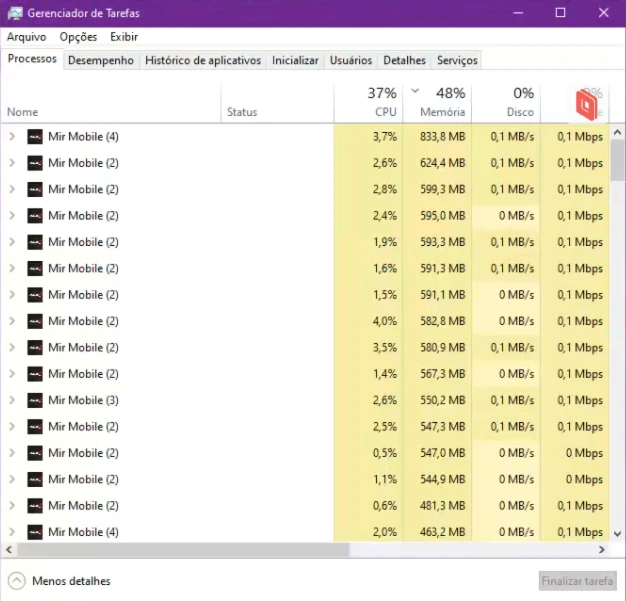Viewport: 626px width, 601px height.
Task: Click the 1,4% CPU value cell
Action: click(x=368, y=374)
